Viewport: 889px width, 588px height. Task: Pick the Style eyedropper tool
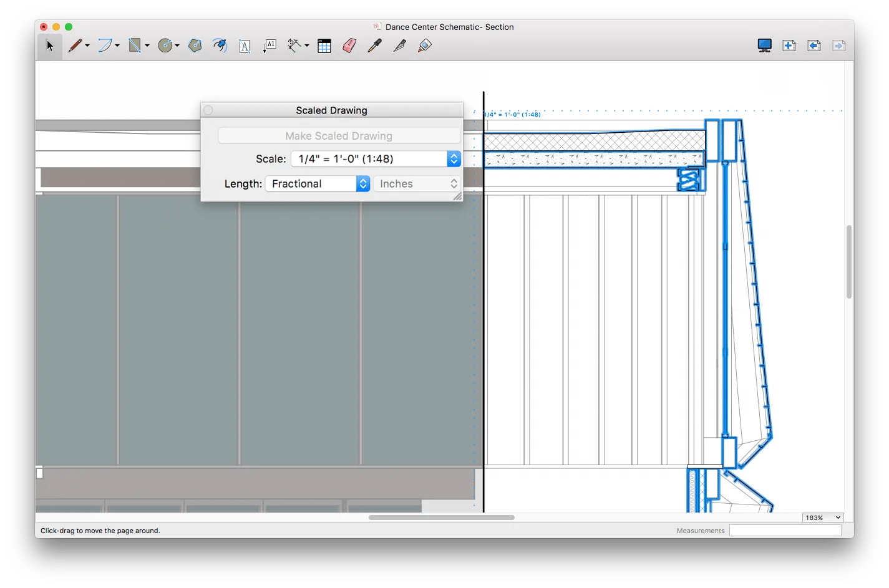(x=374, y=46)
